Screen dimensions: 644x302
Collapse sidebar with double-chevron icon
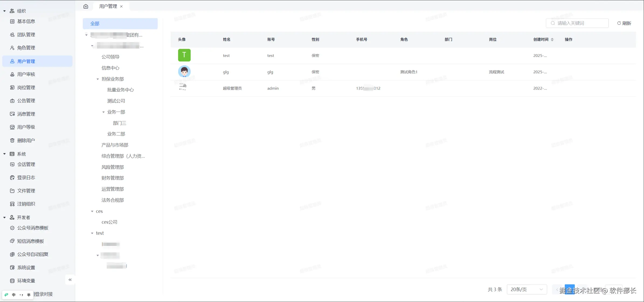pos(70,280)
